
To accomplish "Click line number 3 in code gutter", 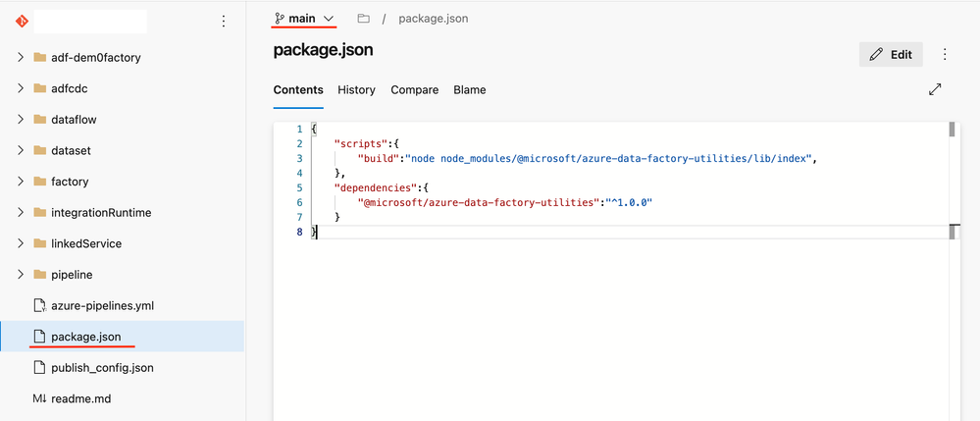I will coord(300,158).
